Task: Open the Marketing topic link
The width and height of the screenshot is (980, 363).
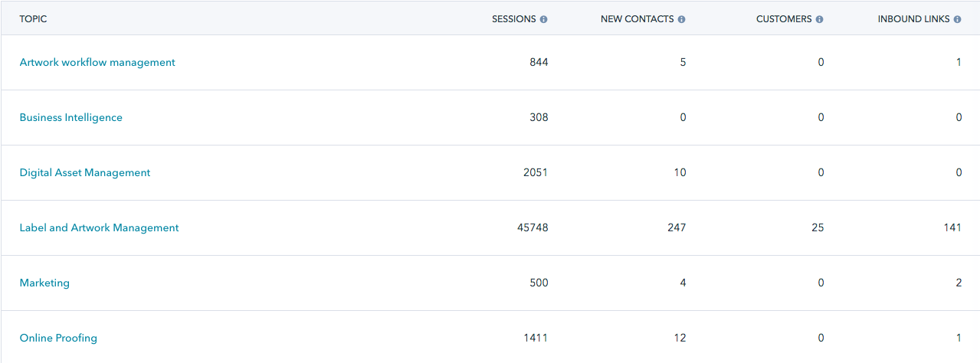Action: coord(44,283)
